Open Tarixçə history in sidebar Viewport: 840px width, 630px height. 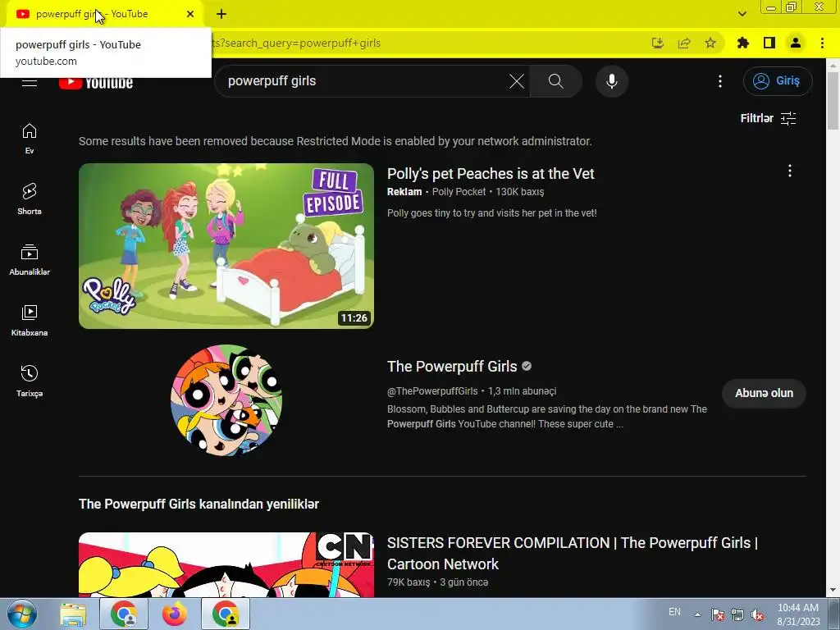30,381
